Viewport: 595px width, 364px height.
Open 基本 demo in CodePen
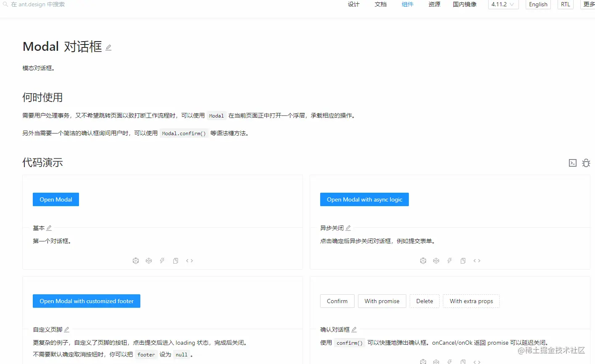[149, 261]
